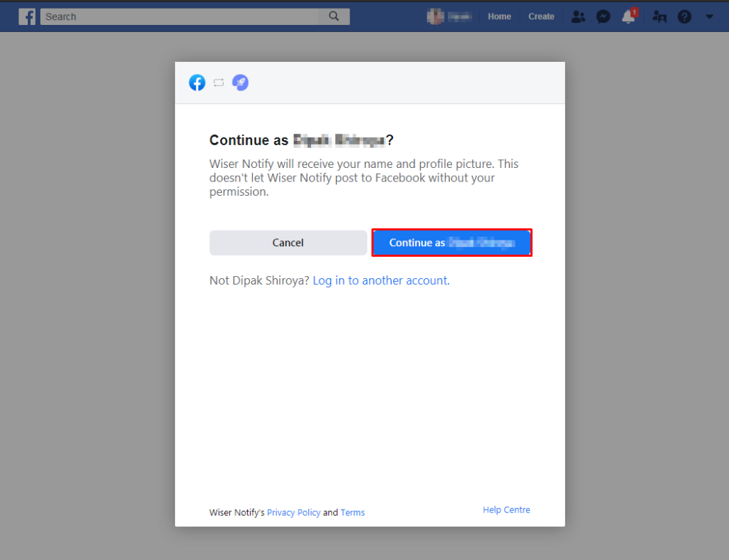
Task: Click Log in to another account link
Action: [381, 280]
